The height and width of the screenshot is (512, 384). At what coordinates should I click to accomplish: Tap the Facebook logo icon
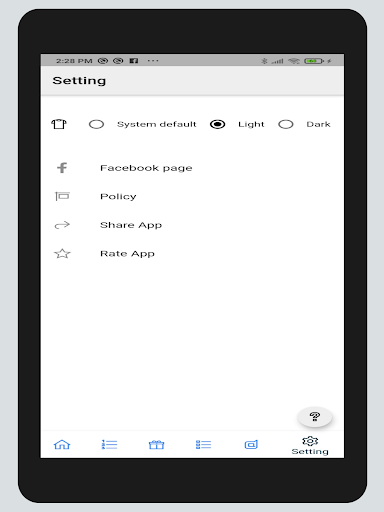coord(62,168)
